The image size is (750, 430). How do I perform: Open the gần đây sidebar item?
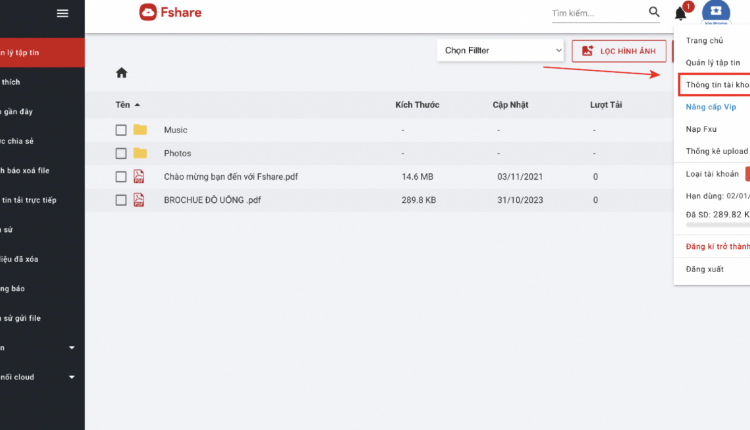coord(42,111)
